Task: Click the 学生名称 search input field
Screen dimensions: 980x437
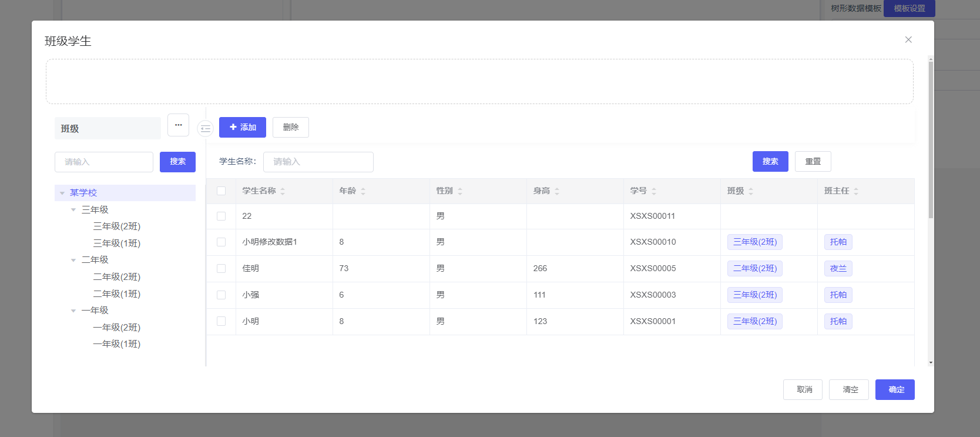Action: pos(318,162)
